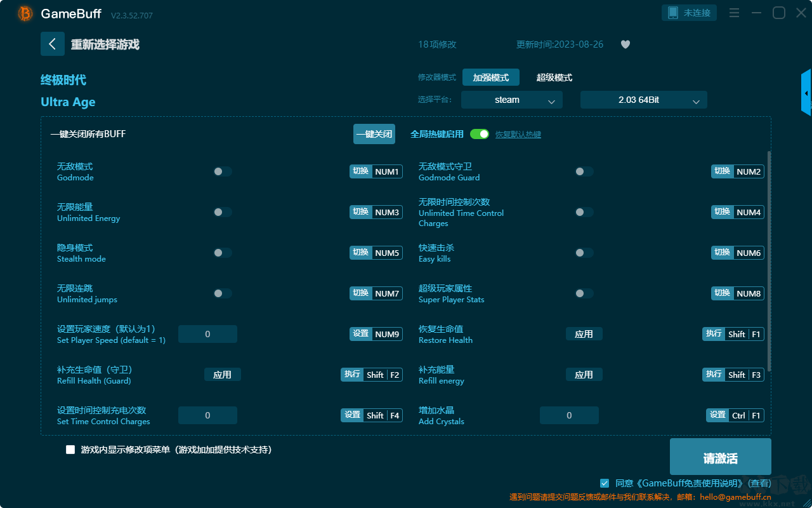This screenshot has width=812, height=508.
Task: Expand the 2.03 64Bit version dropdown
Action: pyautogui.click(x=644, y=100)
